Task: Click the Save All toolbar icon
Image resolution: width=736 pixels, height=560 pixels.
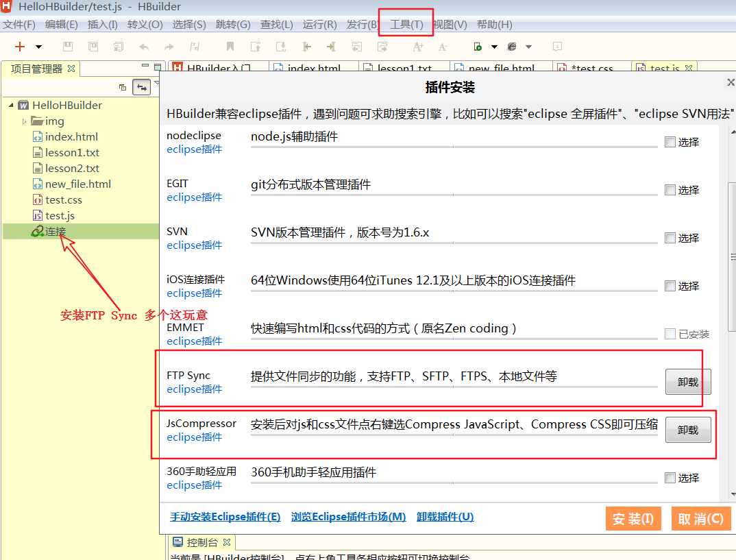Action: coord(93,47)
